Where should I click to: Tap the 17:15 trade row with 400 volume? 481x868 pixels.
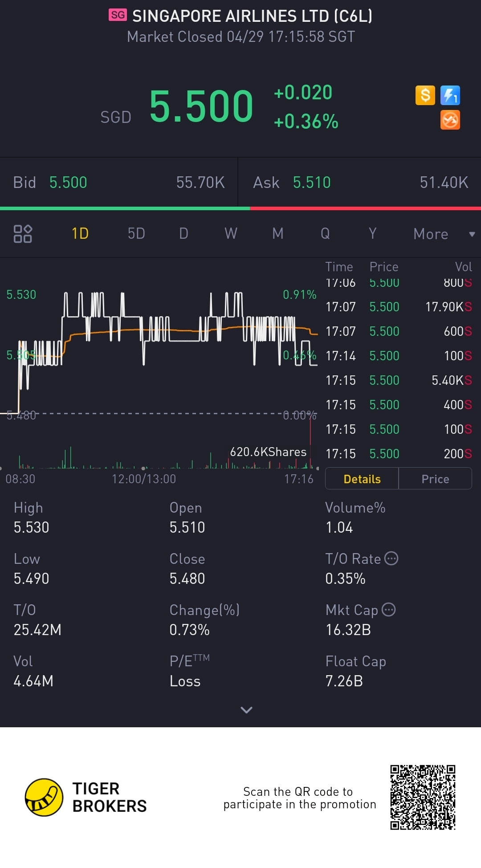pyautogui.click(x=399, y=405)
